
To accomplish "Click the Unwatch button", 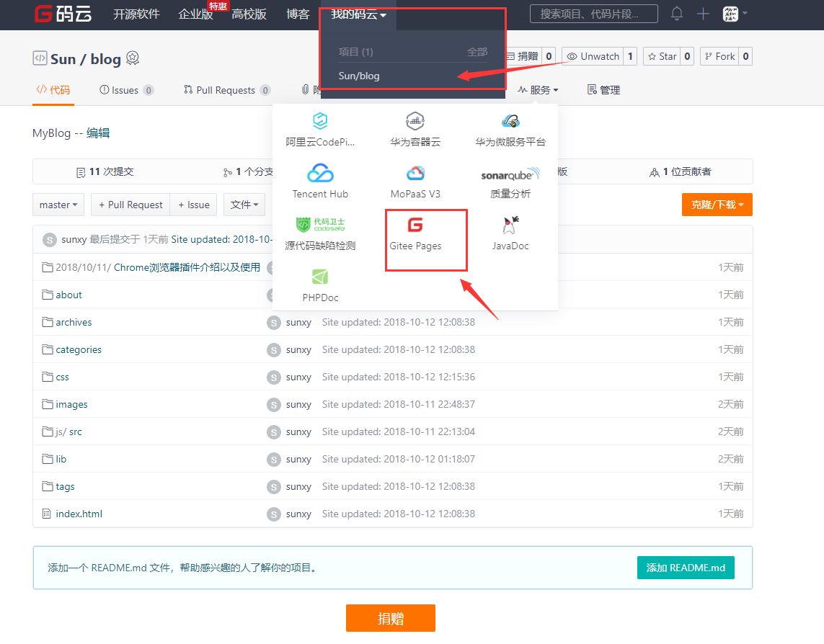I will point(593,56).
